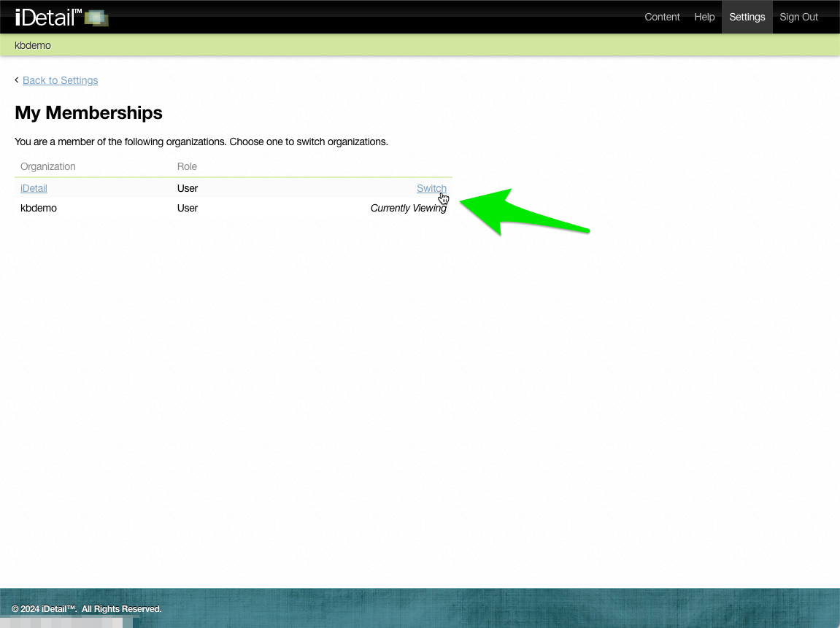Click the Organization column header
The width and height of the screenshot is (840, 628).
tap(47, 166)
